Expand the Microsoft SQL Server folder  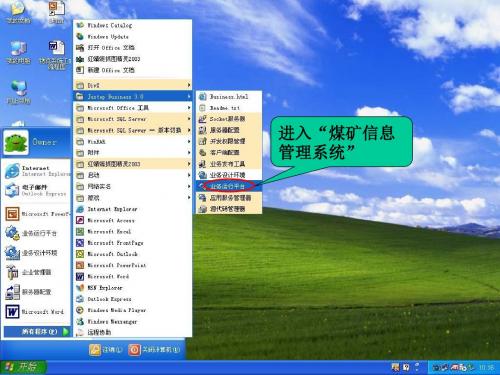[133, 119]
